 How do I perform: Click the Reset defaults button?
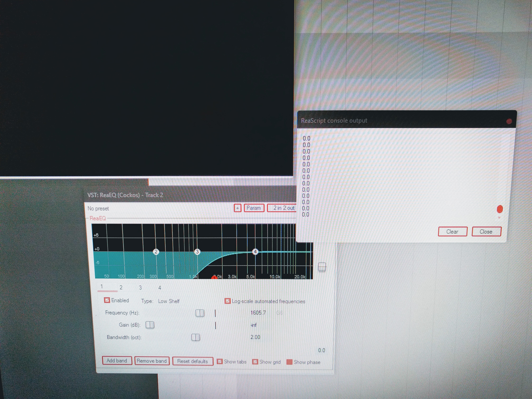coord(193,361)
